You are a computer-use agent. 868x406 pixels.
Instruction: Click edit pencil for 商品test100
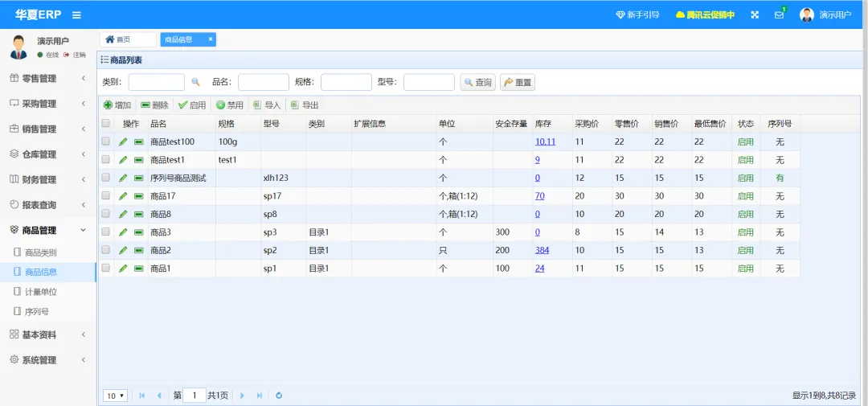point(123,141)
